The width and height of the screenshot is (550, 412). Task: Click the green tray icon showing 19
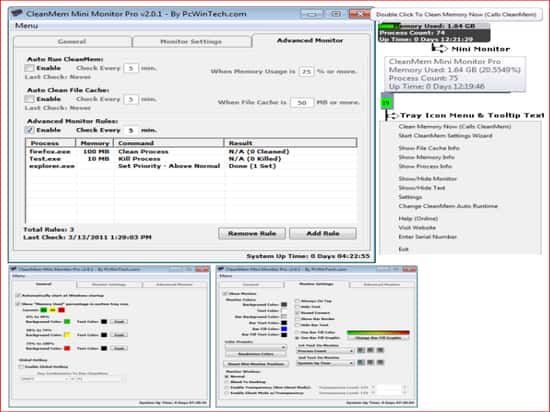387,103
